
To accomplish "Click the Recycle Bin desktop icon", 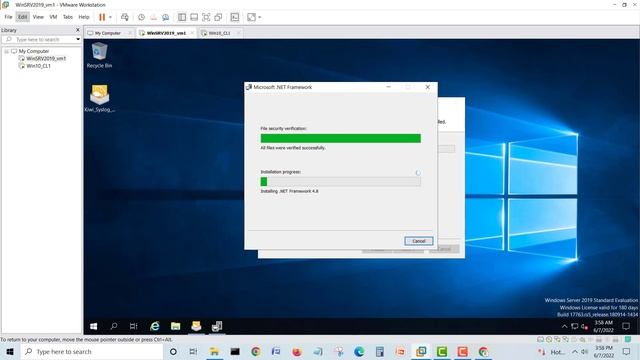I will coord(99,56).
